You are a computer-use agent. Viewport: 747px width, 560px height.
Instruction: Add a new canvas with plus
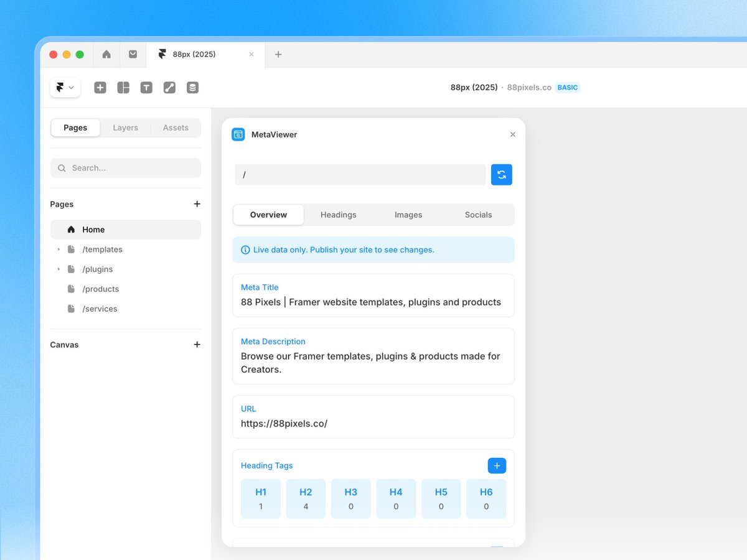197,345
